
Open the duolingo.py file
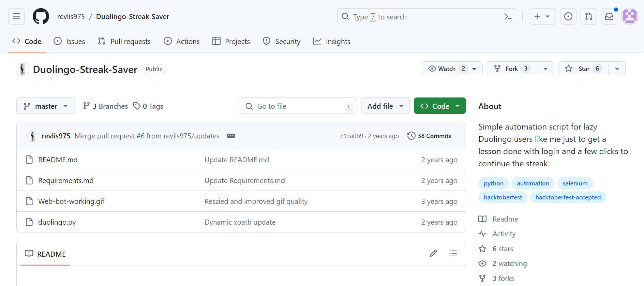pos(57,222)
